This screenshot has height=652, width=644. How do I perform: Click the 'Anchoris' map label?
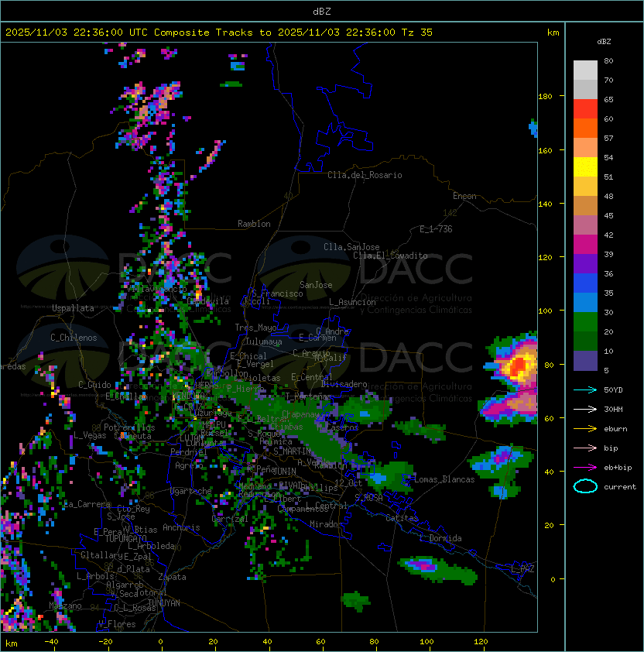tap(181, 527)
